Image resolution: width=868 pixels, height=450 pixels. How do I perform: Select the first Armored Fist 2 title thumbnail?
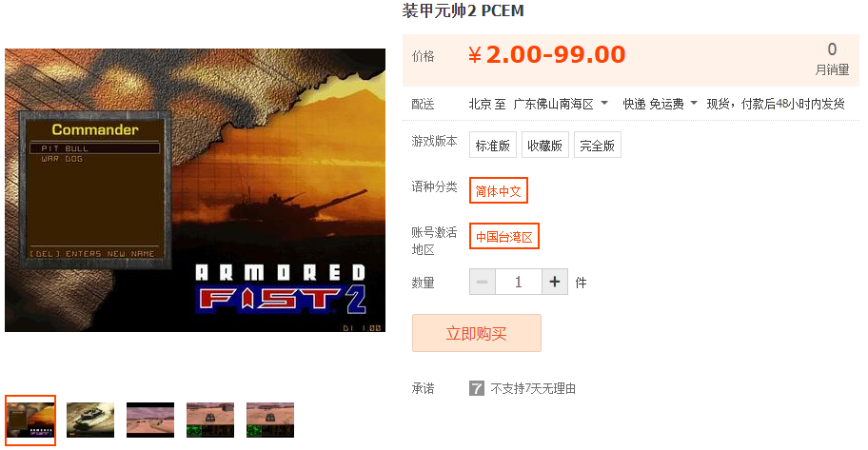click(x=30, y=421)
